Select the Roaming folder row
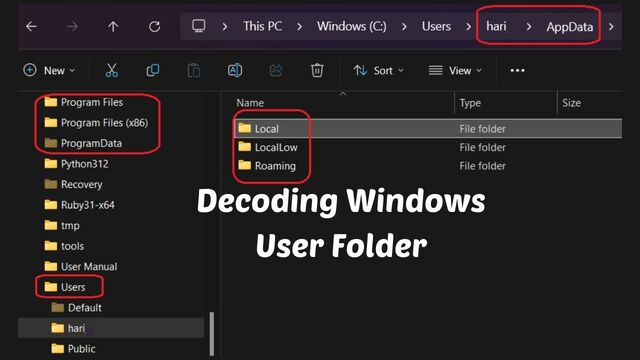The image size is (640, 360). point(428,166)
